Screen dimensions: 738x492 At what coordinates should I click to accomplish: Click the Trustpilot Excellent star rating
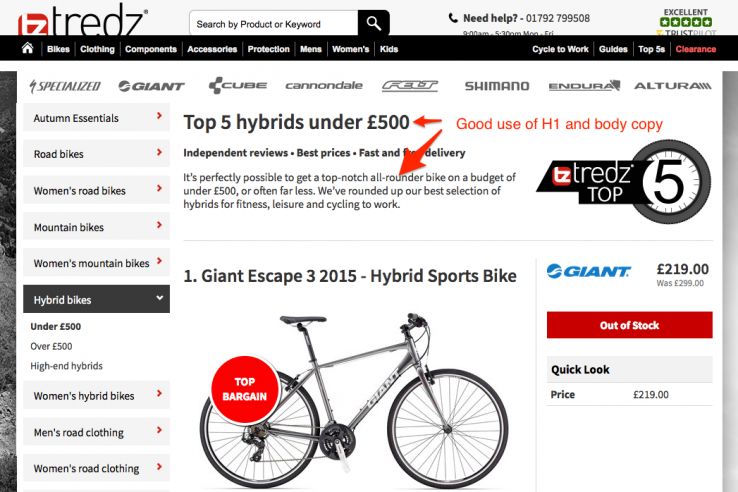click(686, 22)
